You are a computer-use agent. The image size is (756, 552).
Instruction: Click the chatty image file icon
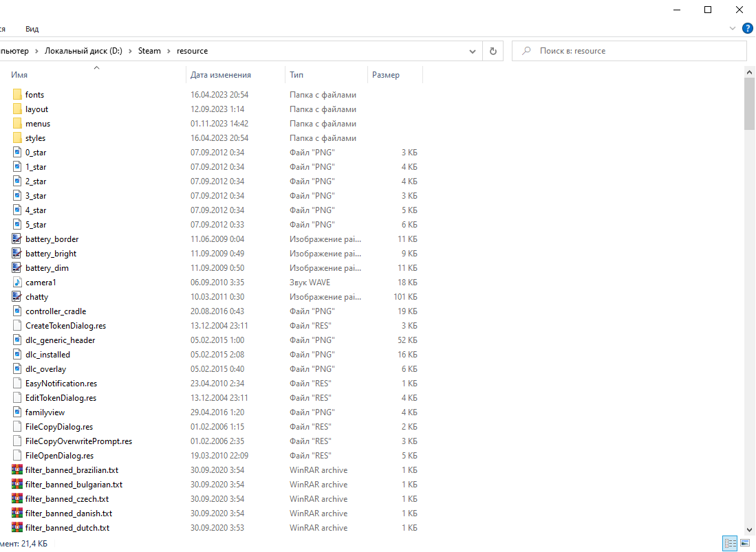coord(17,297)
